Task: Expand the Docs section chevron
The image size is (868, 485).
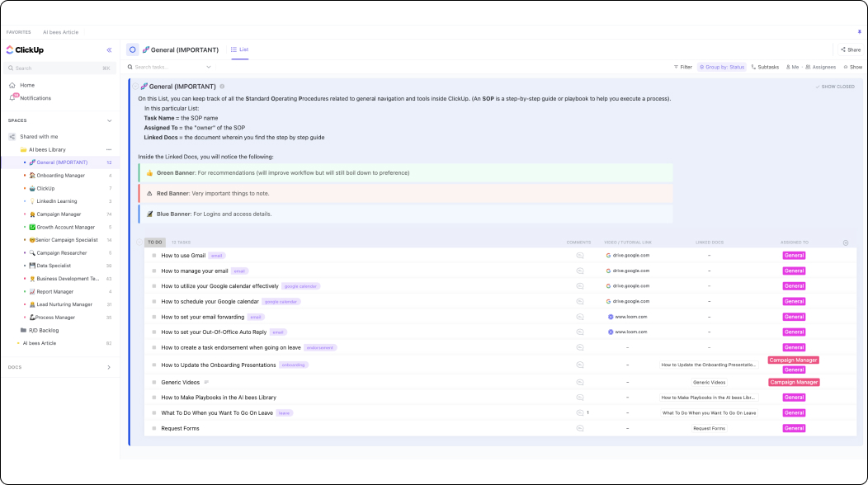Action: pyautogui.click(x=109, y=367)
